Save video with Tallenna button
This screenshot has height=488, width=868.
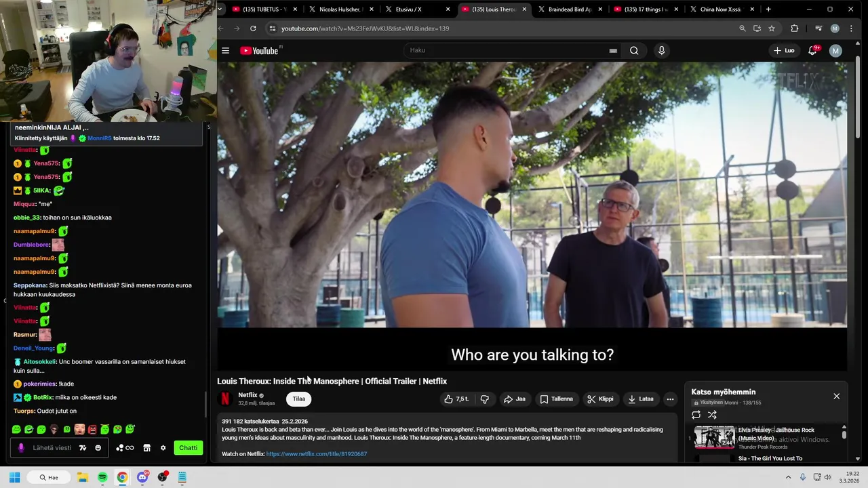[x=557, y=399]
